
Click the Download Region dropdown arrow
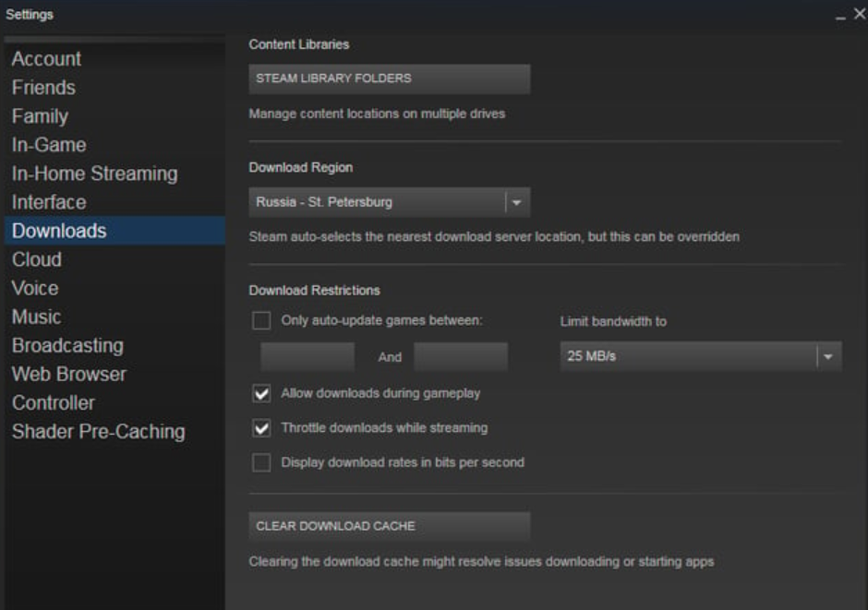pos(517,202)
